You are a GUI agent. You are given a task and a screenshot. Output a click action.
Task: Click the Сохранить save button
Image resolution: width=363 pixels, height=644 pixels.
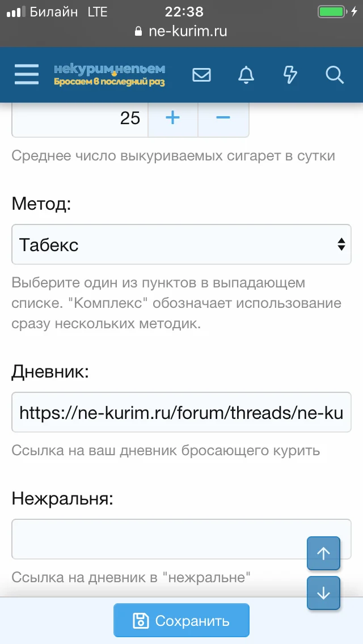coord(181,620)
